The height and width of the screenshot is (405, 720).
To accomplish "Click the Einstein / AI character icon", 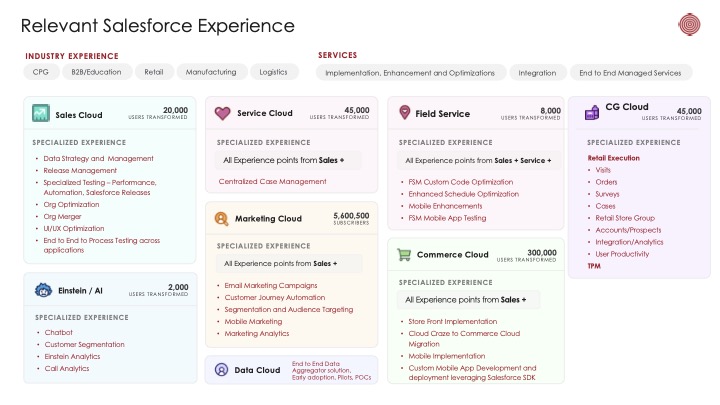I will [x=42, y=290].
